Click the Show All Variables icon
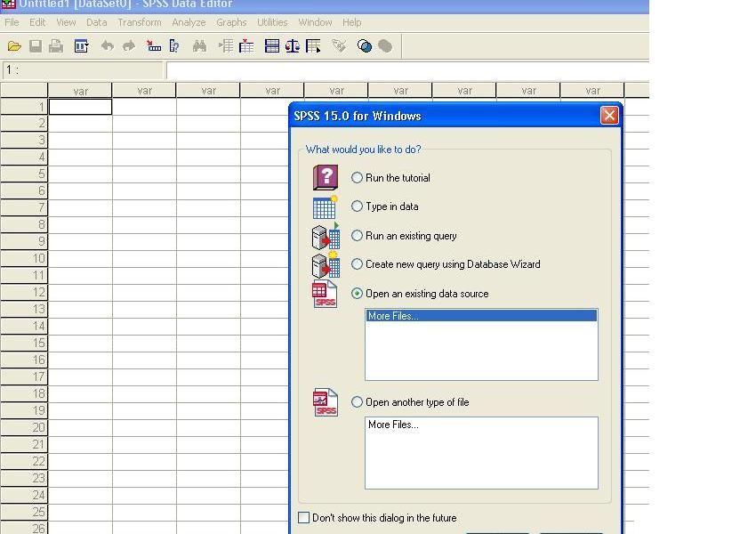Image resolution: width=756 pixels, height=534 pixels. coord(385,46)
